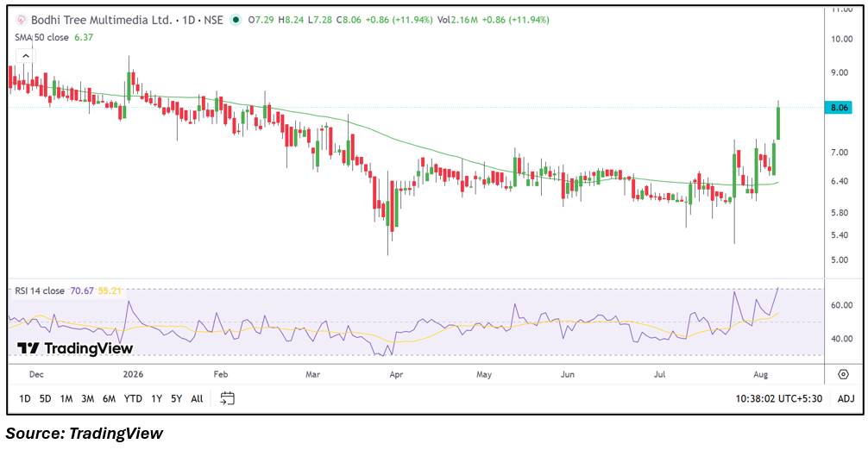Toggle ADJ adjusted data button
This screenshot has width=868, height=450.
pyautogui.click(x=846, y=398)
